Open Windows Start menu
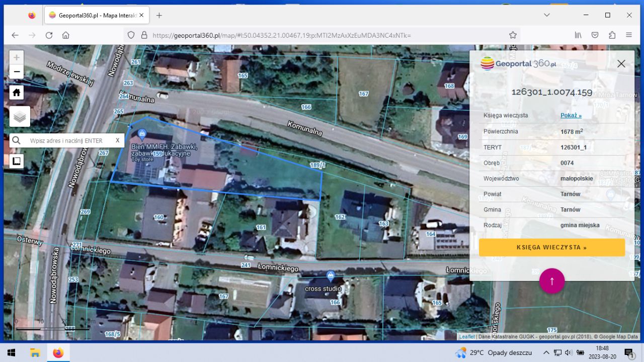The width and height of the screenshot is (644, 362). tap(11, 352)
